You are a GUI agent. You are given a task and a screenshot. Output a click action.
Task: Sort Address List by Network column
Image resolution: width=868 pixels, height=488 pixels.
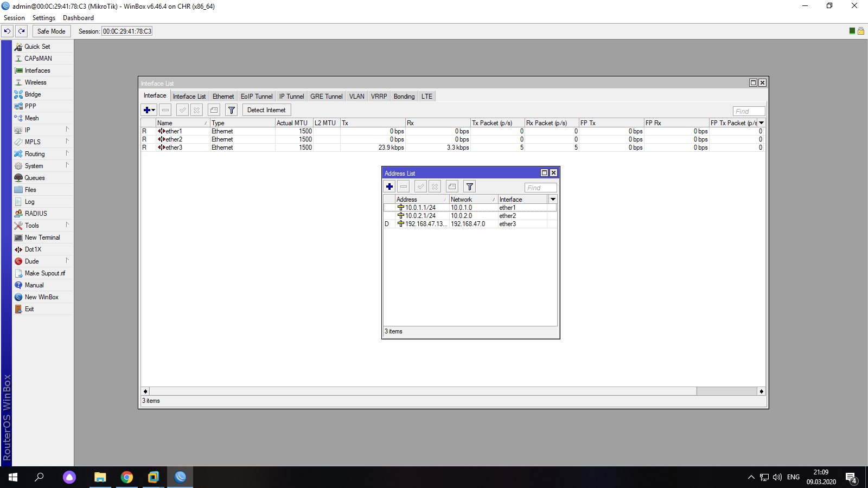473,200
